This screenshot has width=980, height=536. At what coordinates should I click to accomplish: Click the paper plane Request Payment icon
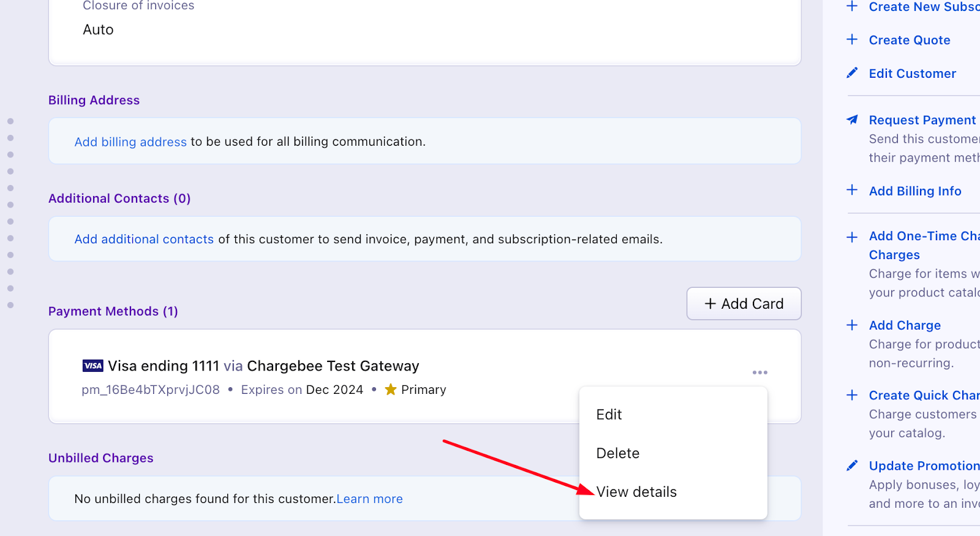click(852, 119)
